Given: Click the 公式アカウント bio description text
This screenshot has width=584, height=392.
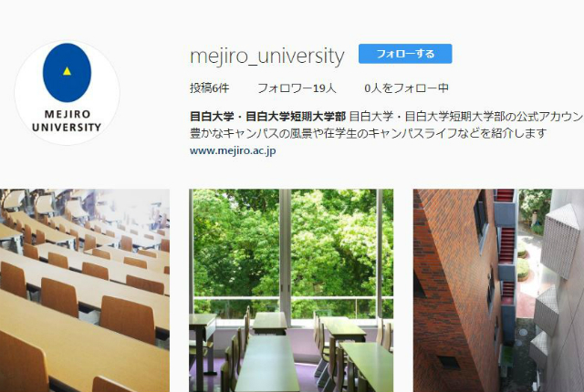Looking at the screenshot, I should coord(466,117).
